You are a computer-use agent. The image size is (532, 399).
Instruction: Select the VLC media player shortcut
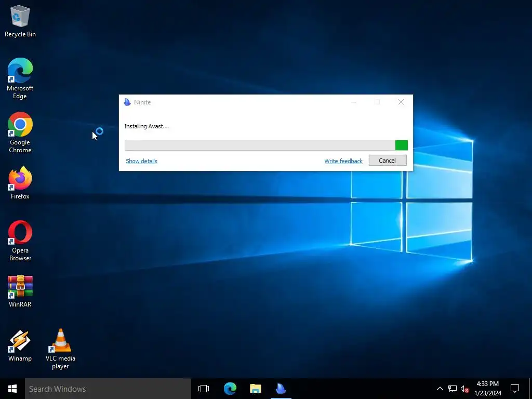(x=60, y=349)
